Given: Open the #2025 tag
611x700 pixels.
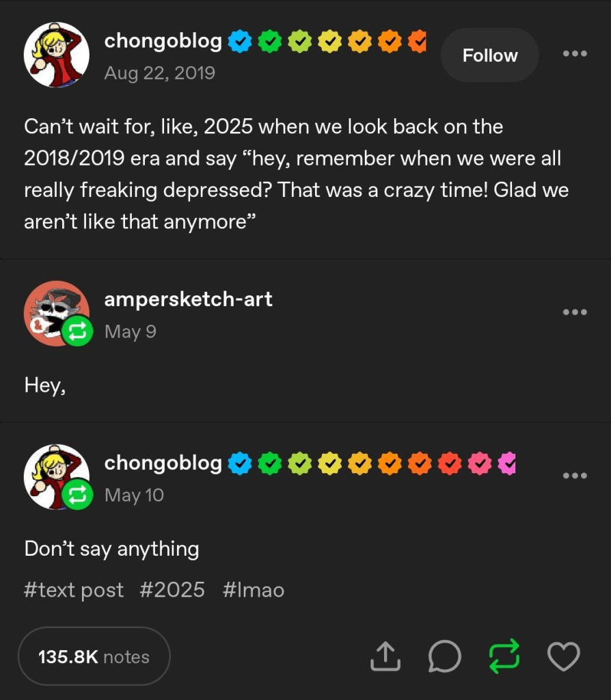Looking at the screenshot, I should pyautogui.click(x=172, y=590).
